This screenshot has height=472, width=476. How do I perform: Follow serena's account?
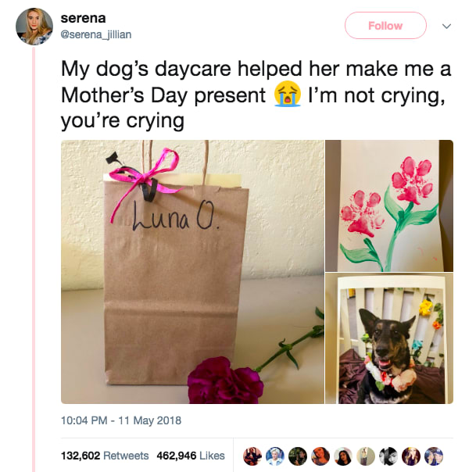coord(385,26)
